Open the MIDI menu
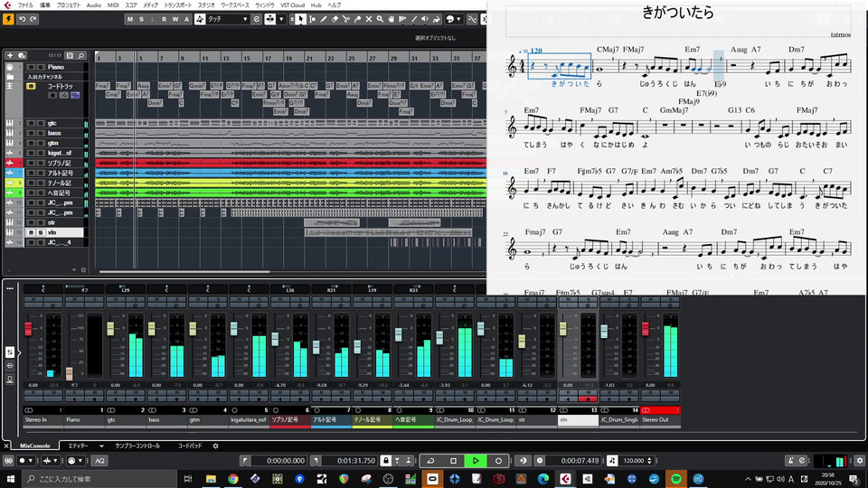The width and height of the screenshot is (868, 488). point(113,5)
